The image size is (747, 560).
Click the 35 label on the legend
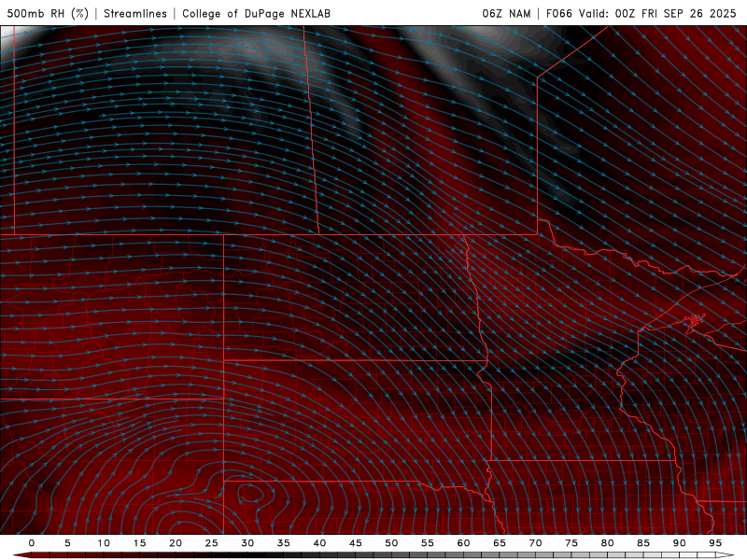284,543
